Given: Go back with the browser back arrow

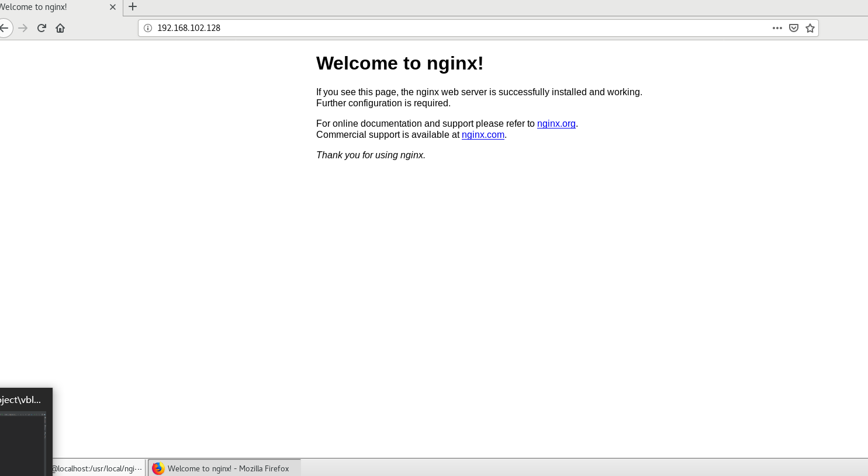Looking at the screenshot, I should click(x=4, y=28).
